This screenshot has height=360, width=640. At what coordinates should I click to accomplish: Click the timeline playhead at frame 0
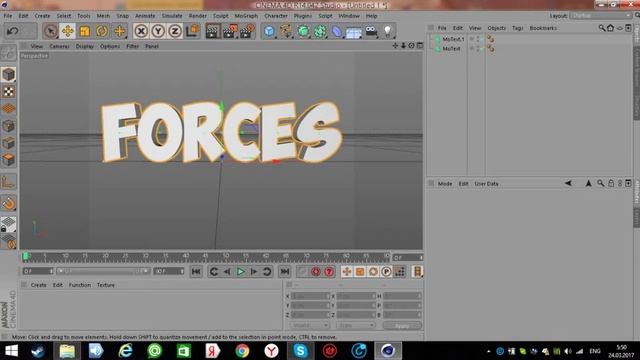tap(26, 256)
